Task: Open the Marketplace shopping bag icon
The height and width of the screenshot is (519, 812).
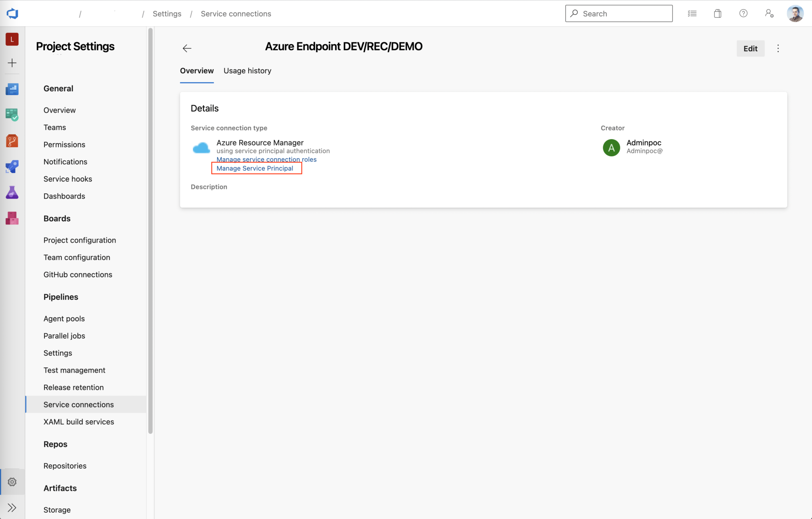Action: coord(717,13)
